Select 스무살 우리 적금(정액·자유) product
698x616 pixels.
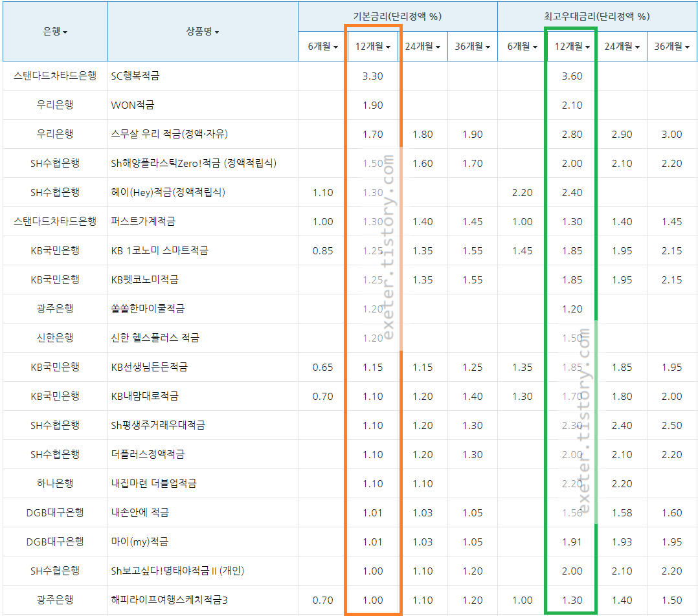pos(169,134)
